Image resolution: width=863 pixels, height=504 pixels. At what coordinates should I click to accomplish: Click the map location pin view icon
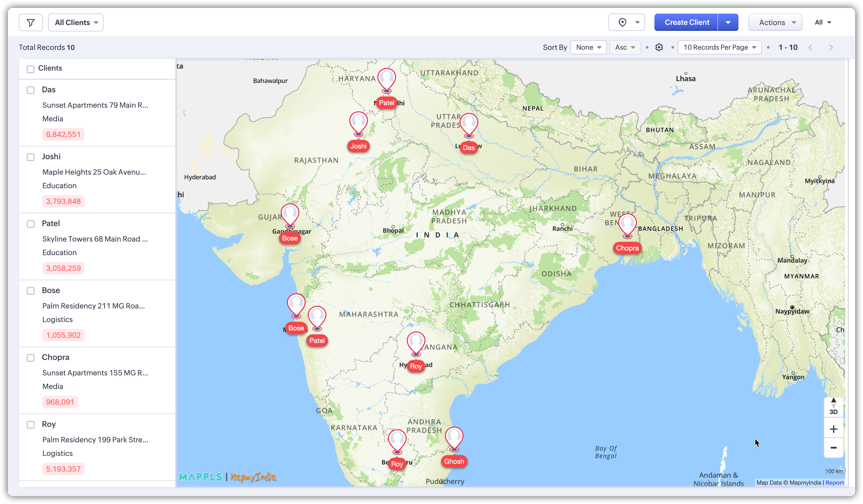[622, 22]
